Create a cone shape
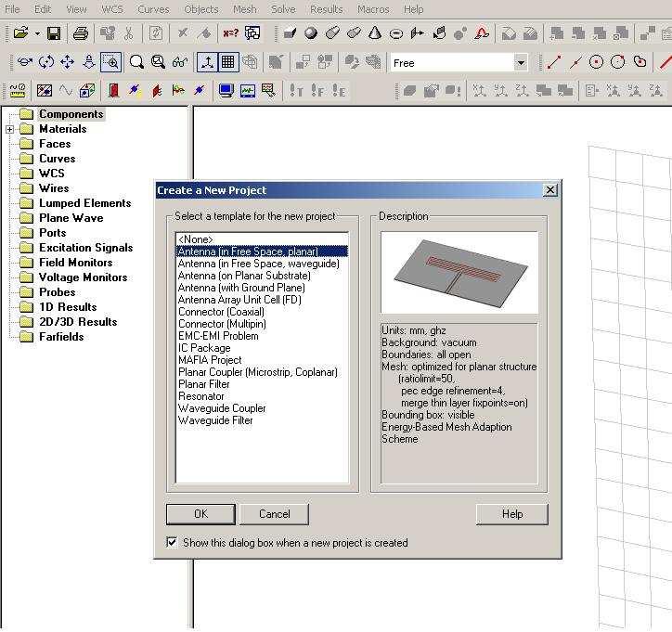This screenshot has width=672, height=632. (375, 33)
